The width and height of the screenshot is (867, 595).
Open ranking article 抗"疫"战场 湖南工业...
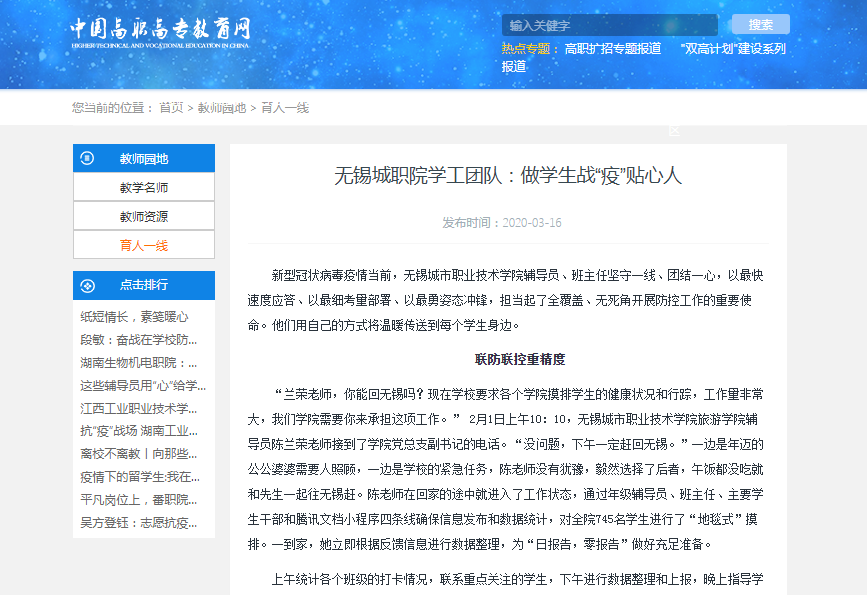point(139,431)
